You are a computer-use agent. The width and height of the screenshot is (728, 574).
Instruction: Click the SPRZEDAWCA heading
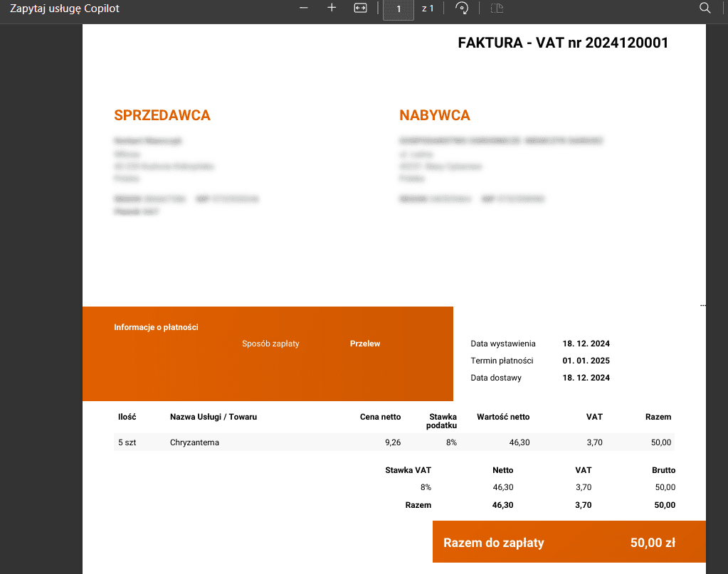162,115
